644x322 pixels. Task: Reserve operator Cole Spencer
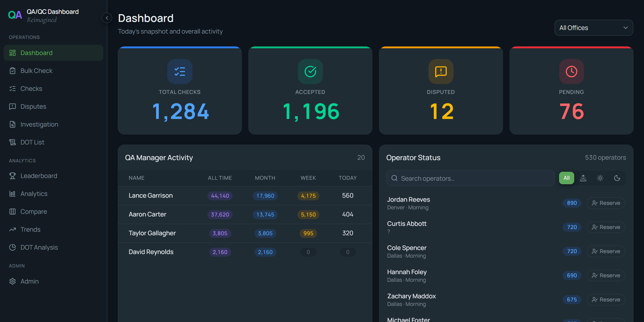pos(606,251)
